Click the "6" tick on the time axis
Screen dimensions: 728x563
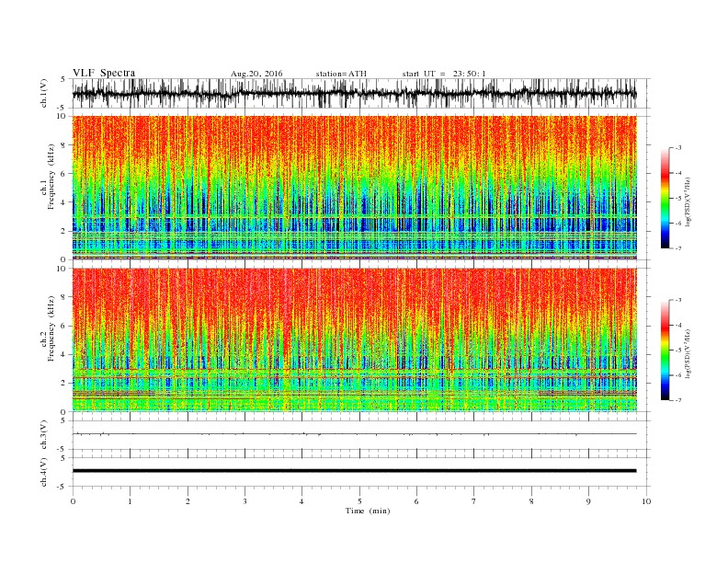tap(416, 501)
